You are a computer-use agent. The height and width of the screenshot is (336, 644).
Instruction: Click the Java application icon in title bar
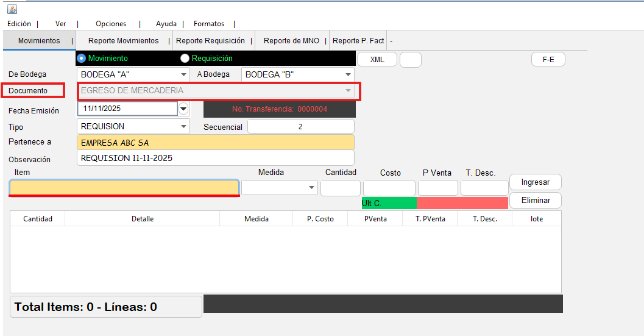tap(12, 9)
